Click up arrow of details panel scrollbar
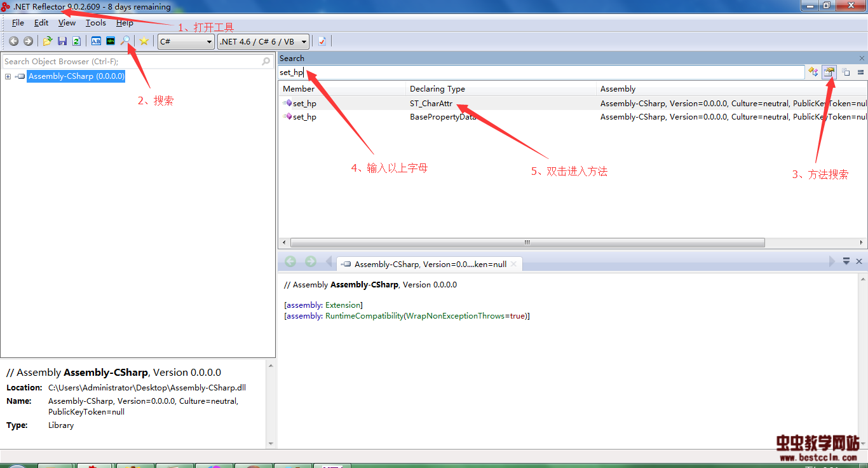Image resolution: width=868 pixels, height=468 pixels. (271, 366)
